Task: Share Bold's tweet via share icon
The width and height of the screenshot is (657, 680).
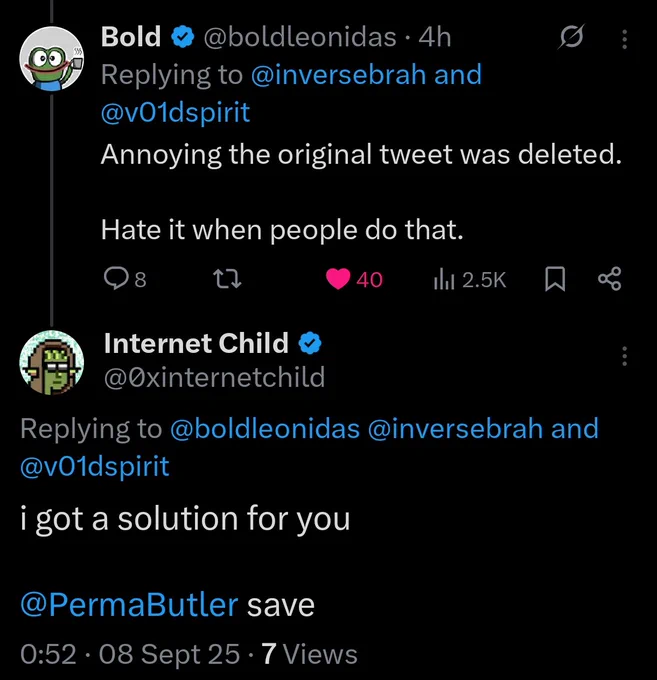Action: click(609, 279)
